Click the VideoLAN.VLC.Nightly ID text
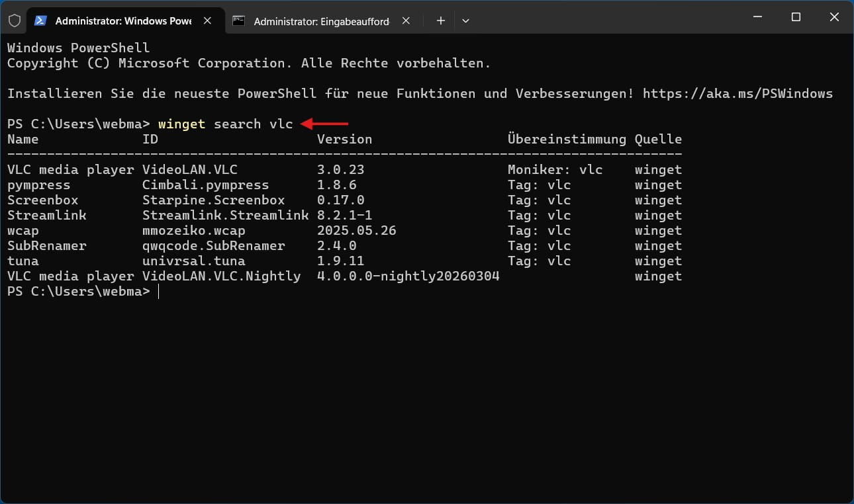 pos(221,276)
